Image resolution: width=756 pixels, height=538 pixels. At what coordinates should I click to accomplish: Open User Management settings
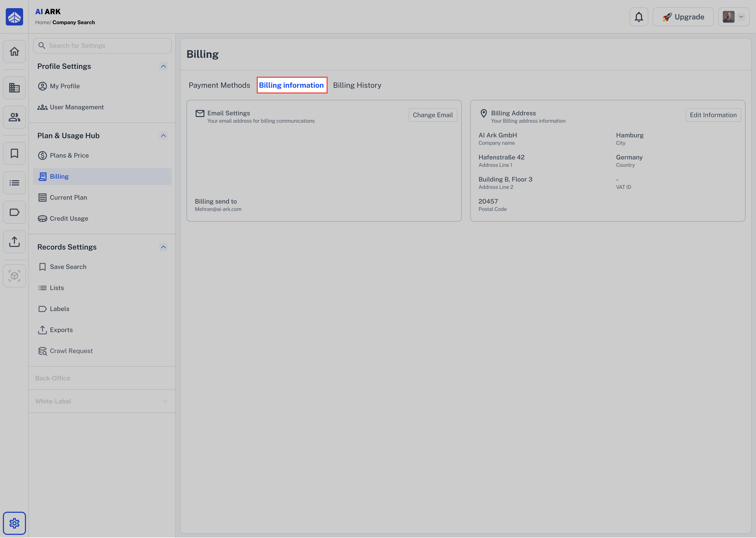click(x=102, y=107)
